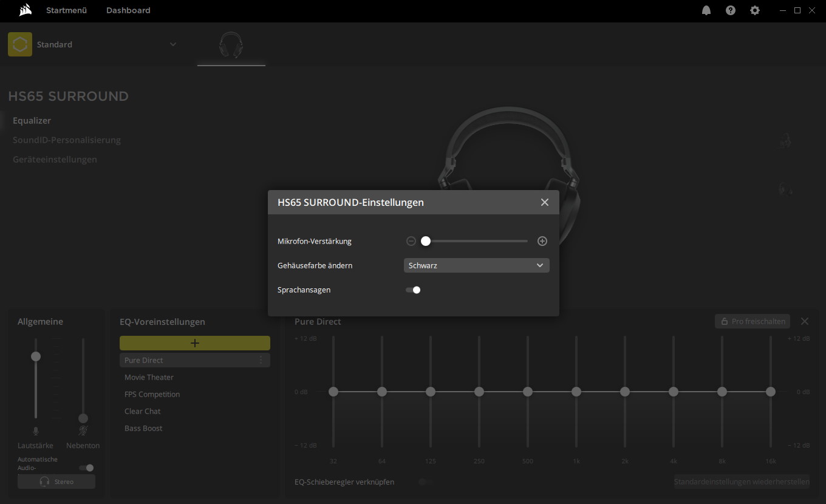This screenshot has width=826, height=504.
Task: Decrease microphone gain with minus icon
Action: (411, 241)
